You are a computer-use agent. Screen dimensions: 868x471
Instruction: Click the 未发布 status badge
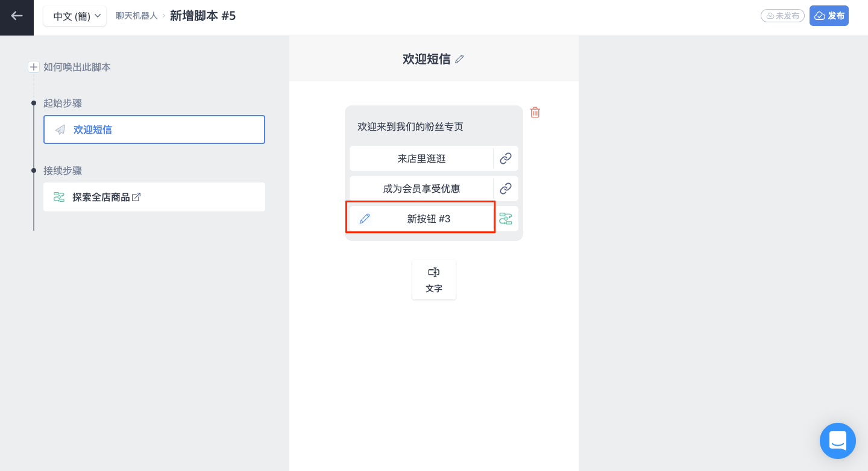(783, 16)
